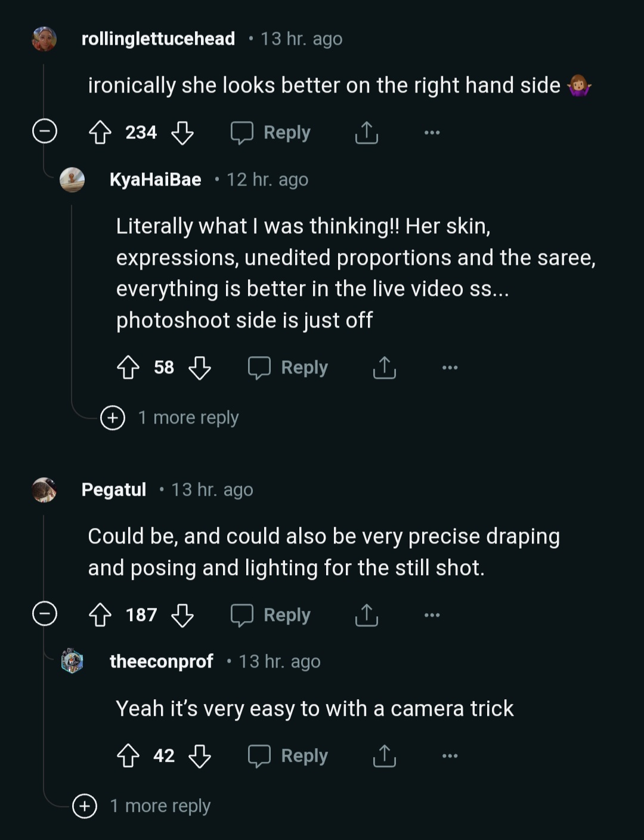Viewport: 644px width, 840px height.
Task: Collapse rollinglettucehead's comment thread
Action: (44, 131)
